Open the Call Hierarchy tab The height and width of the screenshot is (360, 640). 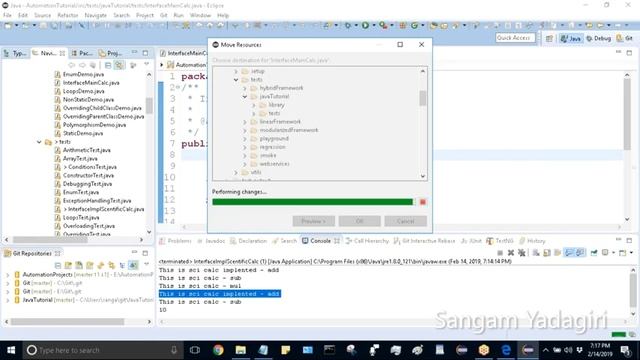pyautogui.click(x=367, y=241)
